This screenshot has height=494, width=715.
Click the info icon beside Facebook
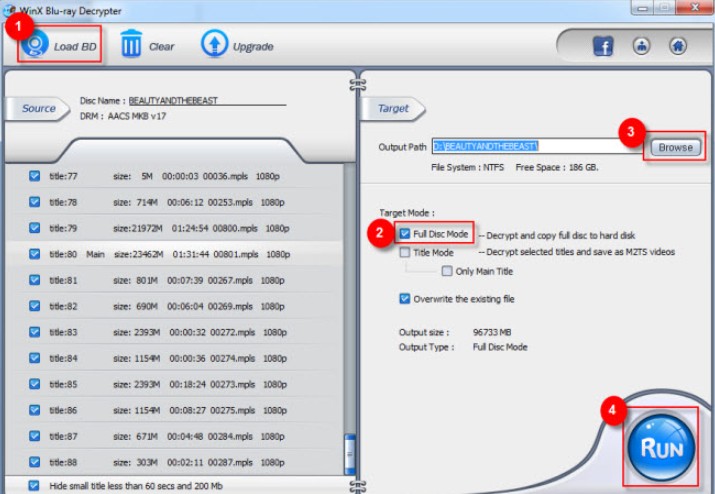click(x=642, y=46)
